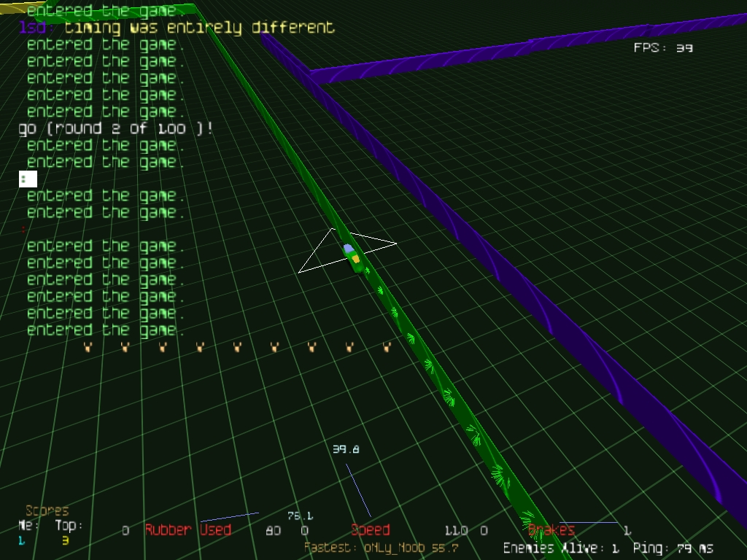
Task: Click the FPS counter readout
Action: (662, 48)
